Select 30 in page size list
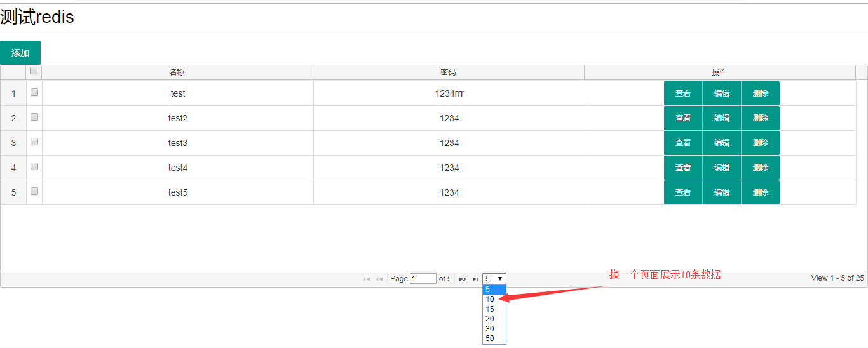Viewport: 868px width, 348px height. (494, 329)
